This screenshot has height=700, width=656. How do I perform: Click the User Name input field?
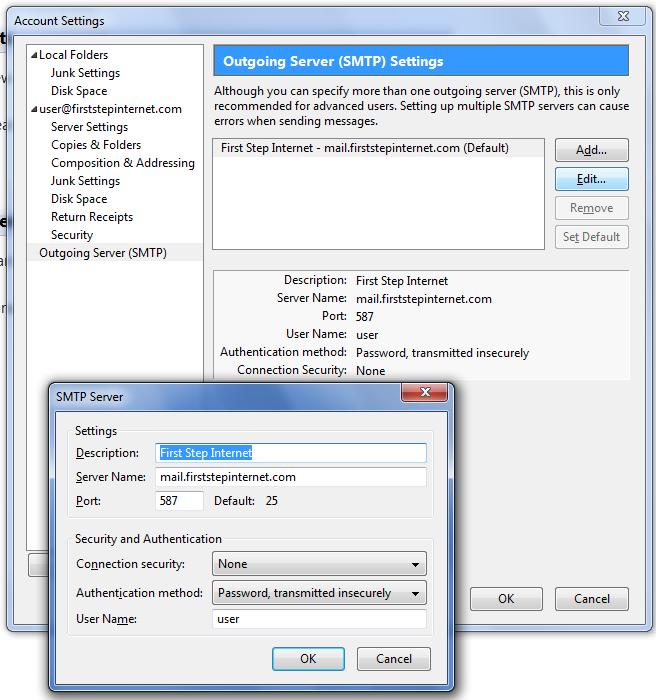319,619
